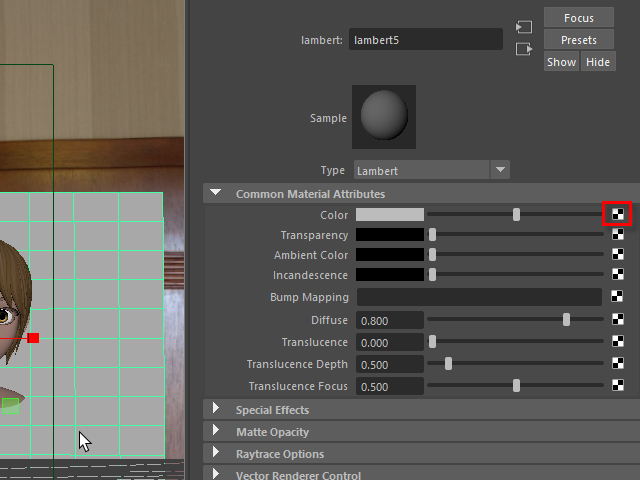Click the Color attribute map checker icon
This screenshot has height=480, width=640.
point(618,214)
